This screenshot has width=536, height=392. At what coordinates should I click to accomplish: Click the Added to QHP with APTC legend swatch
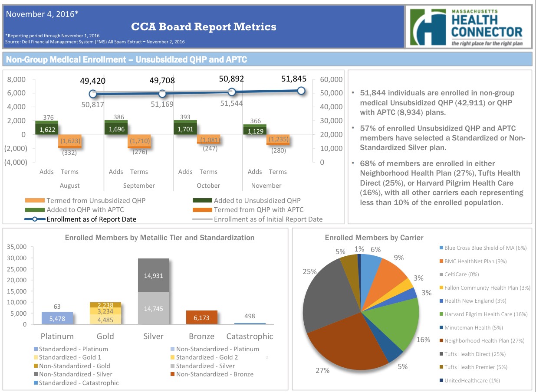(x=35, y=210)
